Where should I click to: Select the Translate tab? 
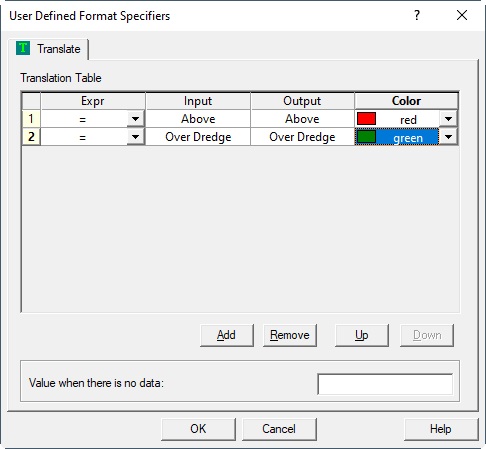tap(49, 49)
